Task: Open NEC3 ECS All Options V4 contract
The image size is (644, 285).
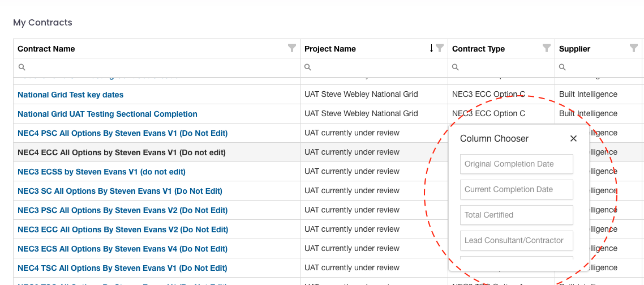Action: pos(122,249)
